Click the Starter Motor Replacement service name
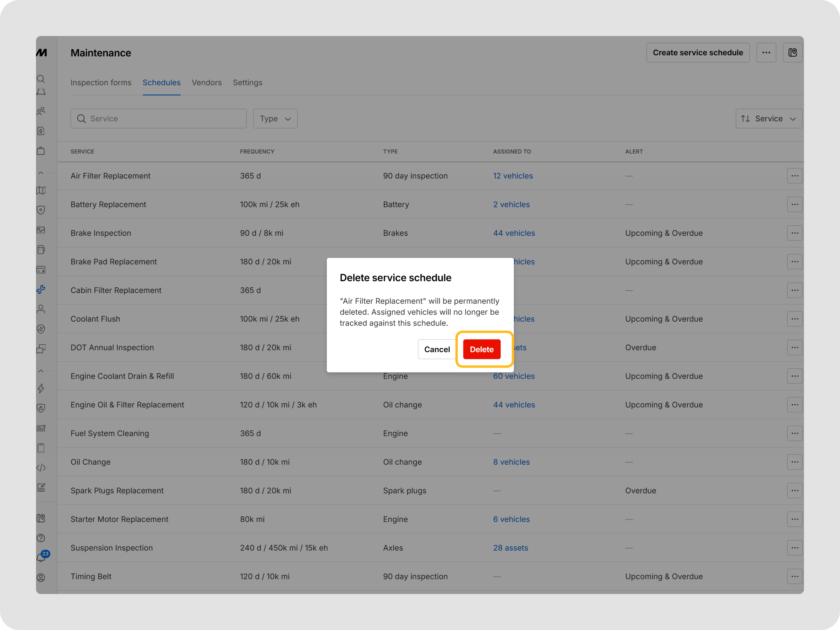The image size is (840, 630). point(119,519)
